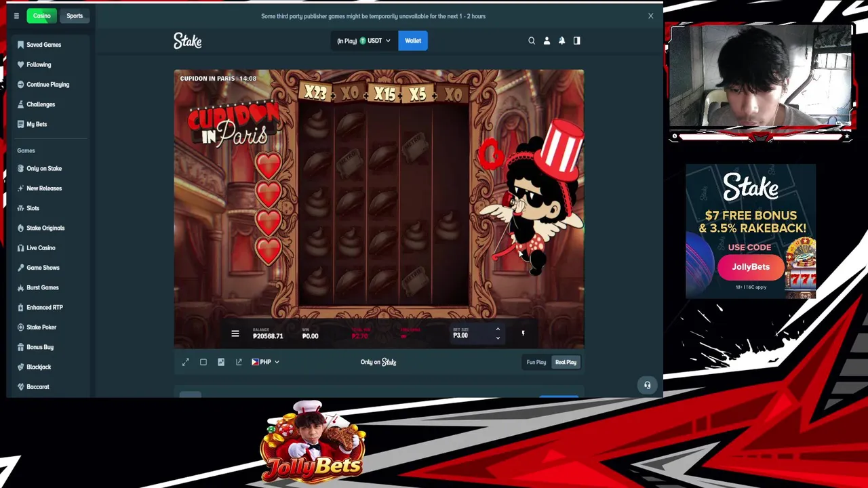This screenshot has height=488, width=868.
Task: Switch to the Casino tab
Action: pyautogui.click(x=41, y=16)
